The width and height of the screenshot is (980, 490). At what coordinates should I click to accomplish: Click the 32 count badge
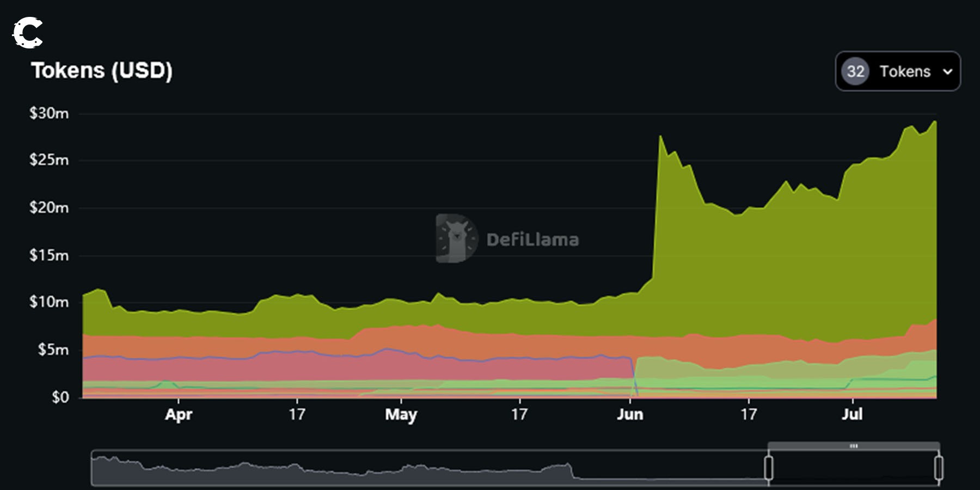(x=855, y=71)
